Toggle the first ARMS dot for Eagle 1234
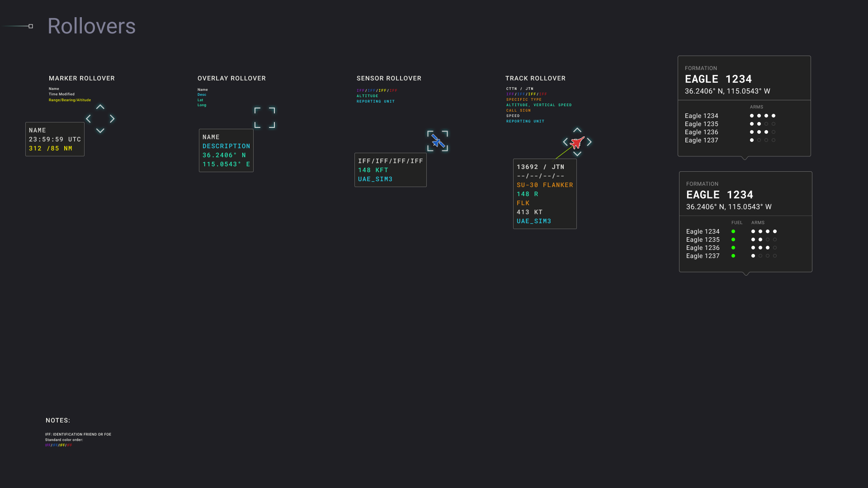The width and height of the screenshot is (868, 488). pyautogui.click(x=751, y=116)
